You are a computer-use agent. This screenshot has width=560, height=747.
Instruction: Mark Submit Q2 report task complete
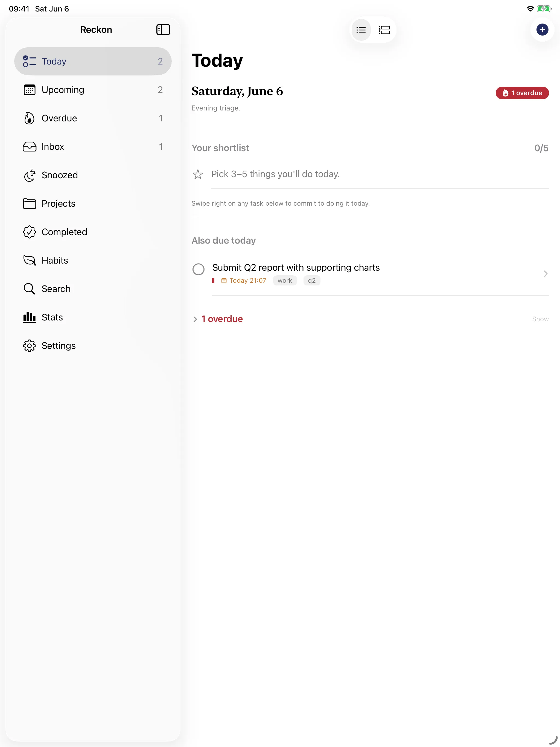click(199, 269)
